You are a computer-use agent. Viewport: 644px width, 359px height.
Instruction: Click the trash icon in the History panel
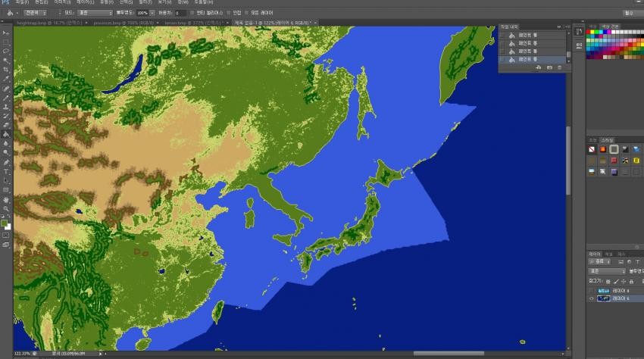click(x=559, y=67)
